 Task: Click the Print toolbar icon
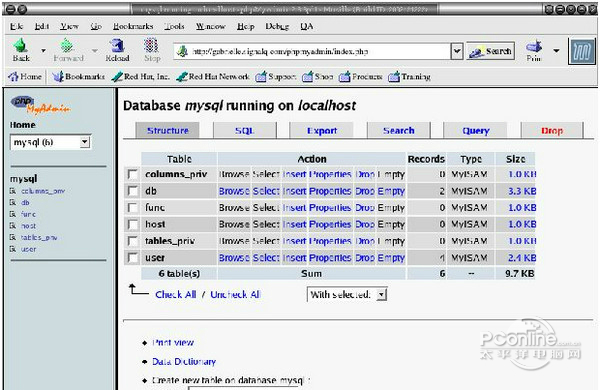click(534, 47)
